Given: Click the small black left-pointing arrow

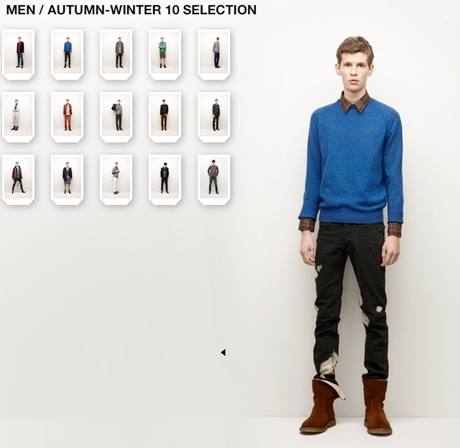Looking at the screenshot, I should pos(223,352).
